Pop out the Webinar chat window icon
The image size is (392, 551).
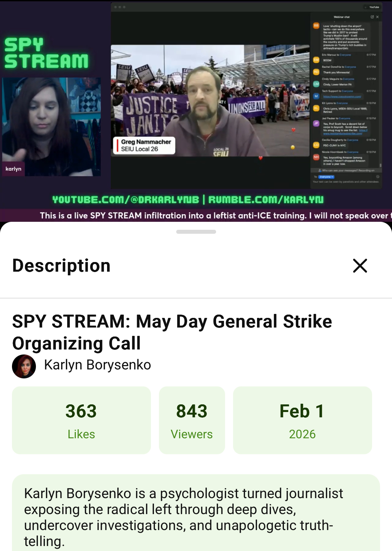point(372,17)
